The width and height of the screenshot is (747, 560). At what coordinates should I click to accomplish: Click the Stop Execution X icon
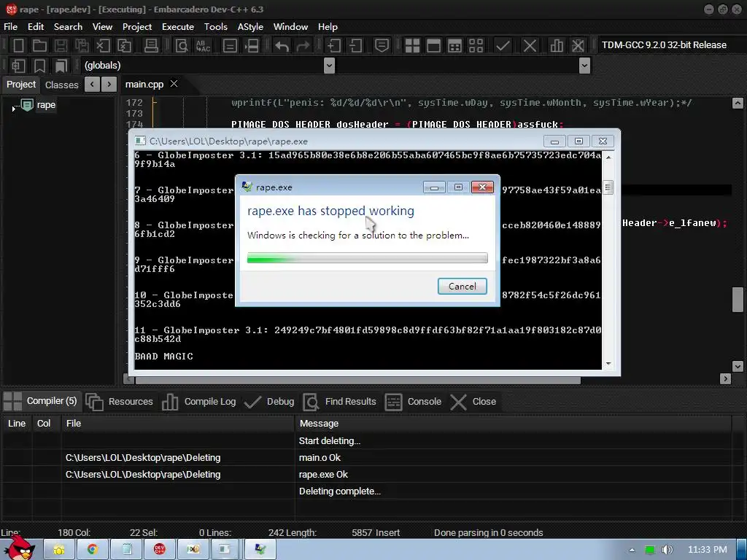530,46
